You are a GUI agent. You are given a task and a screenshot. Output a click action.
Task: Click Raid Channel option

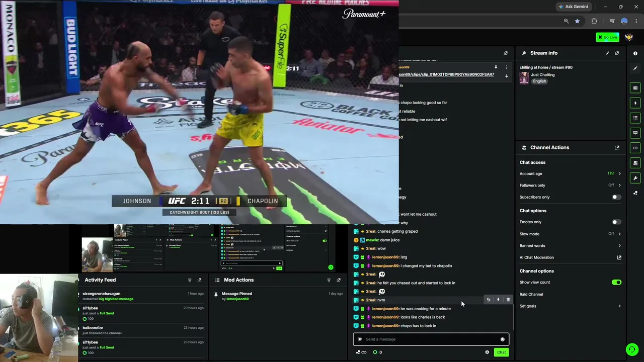531,294
